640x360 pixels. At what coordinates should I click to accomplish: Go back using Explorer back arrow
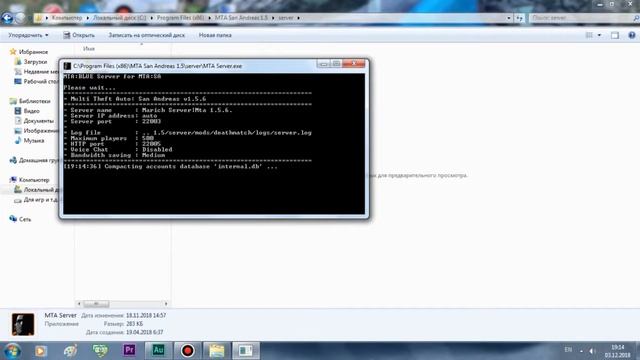7,18
